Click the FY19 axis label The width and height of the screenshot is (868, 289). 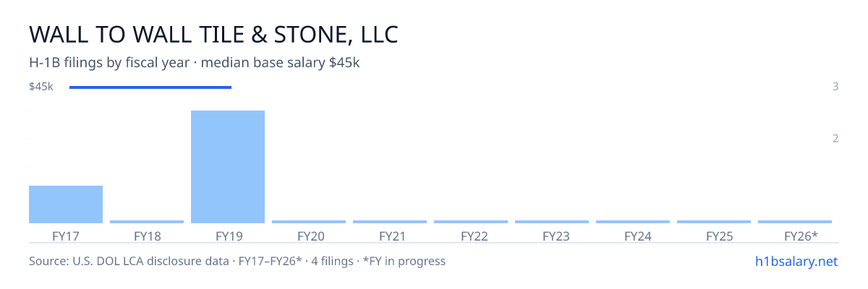[228, 236]
